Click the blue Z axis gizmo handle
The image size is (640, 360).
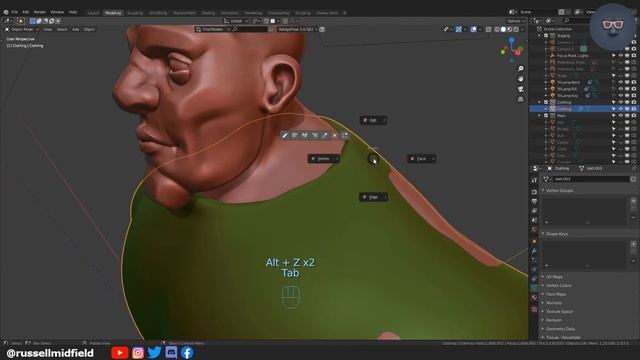click(511, 40)
